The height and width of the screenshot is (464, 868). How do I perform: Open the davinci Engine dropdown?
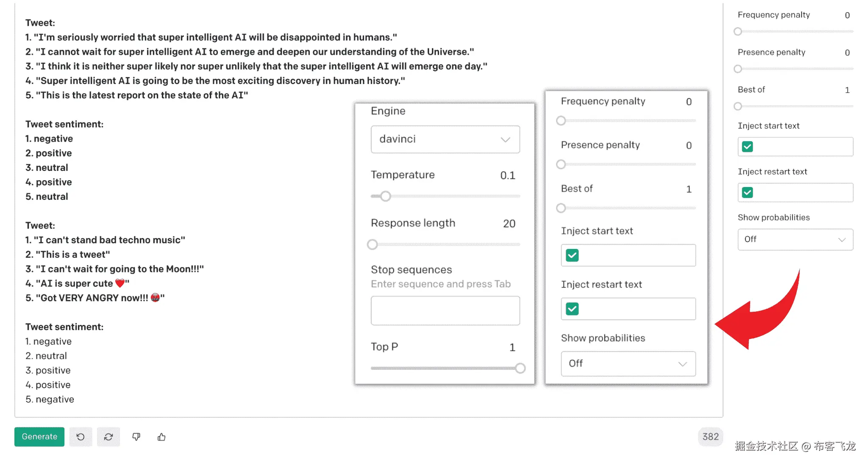click(x=445, y=139)
